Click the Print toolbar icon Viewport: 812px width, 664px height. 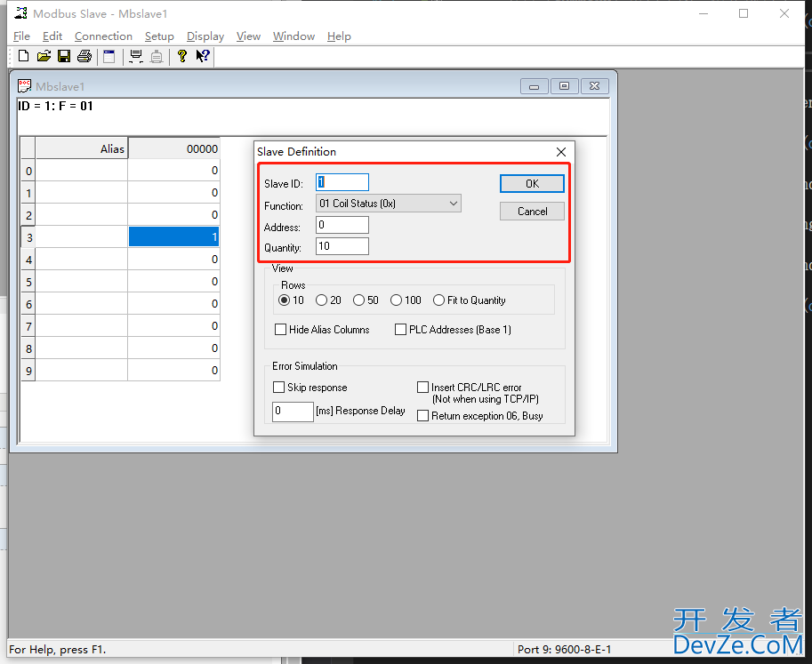click(84, 56)
